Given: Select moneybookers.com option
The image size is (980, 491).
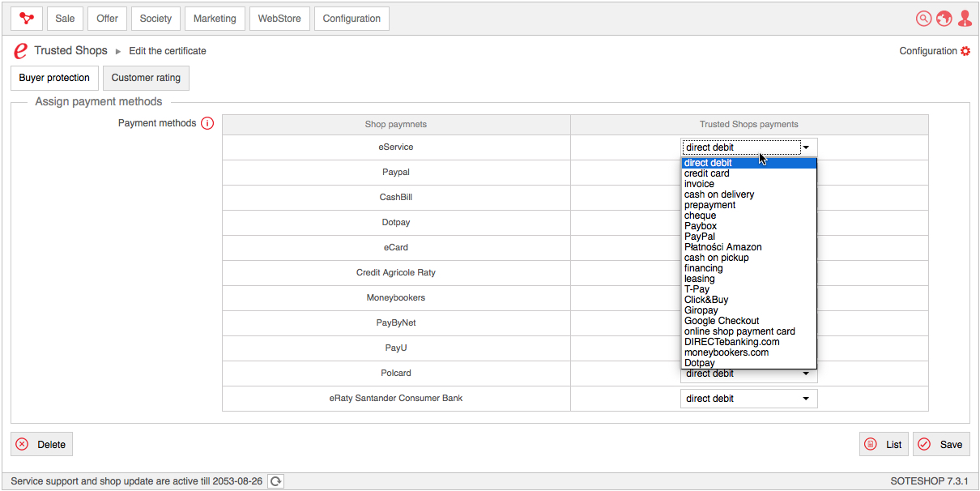Looking at the screenshot, I should pyautogui.click(x=749, y=352).
